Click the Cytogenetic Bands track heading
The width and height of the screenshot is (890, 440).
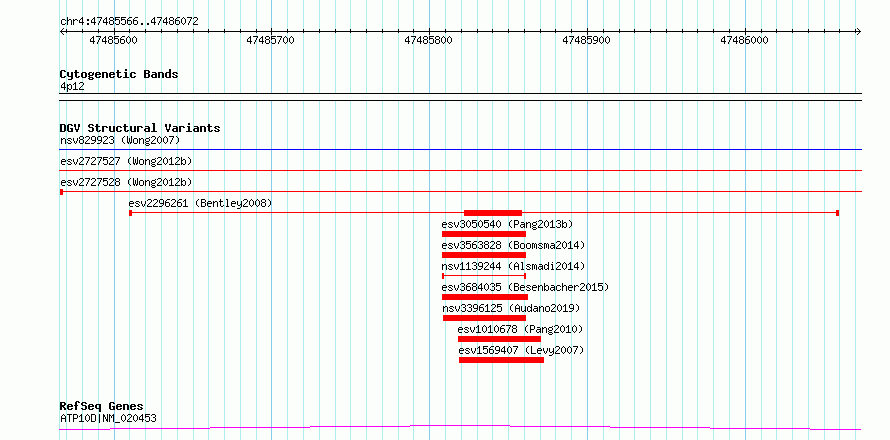tap(119, 74)
